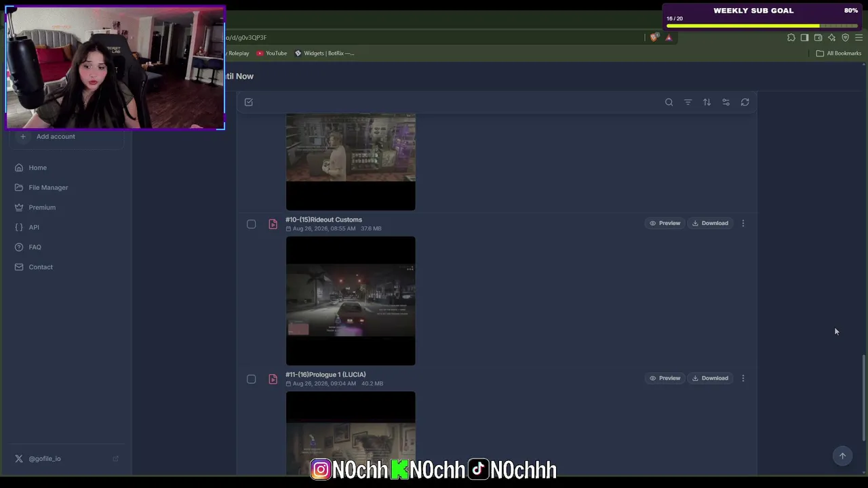This screenshot has width=868, height=488.
Task: Click the Brave VPN shield icon
Action: pyautogui.click(x=846, y=38)
